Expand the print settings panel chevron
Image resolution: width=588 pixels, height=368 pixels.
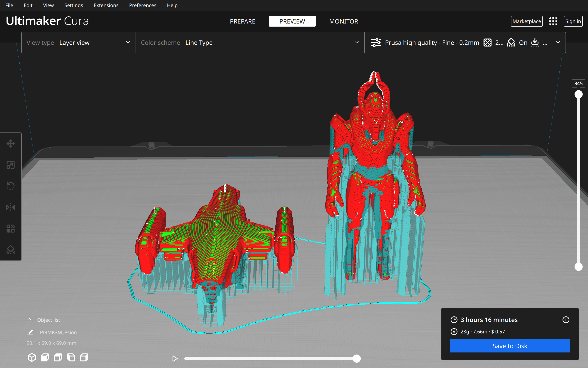[x=558, y=43]
